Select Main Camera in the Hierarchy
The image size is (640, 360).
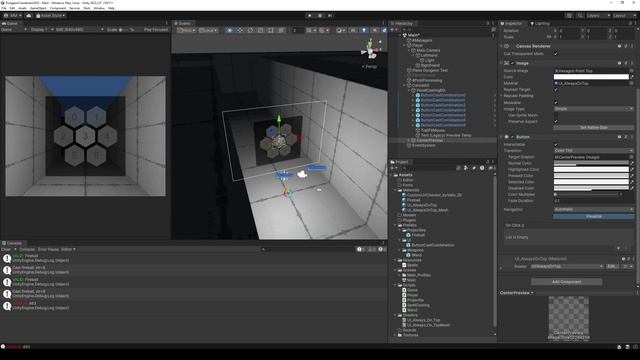tap(428, 50)
